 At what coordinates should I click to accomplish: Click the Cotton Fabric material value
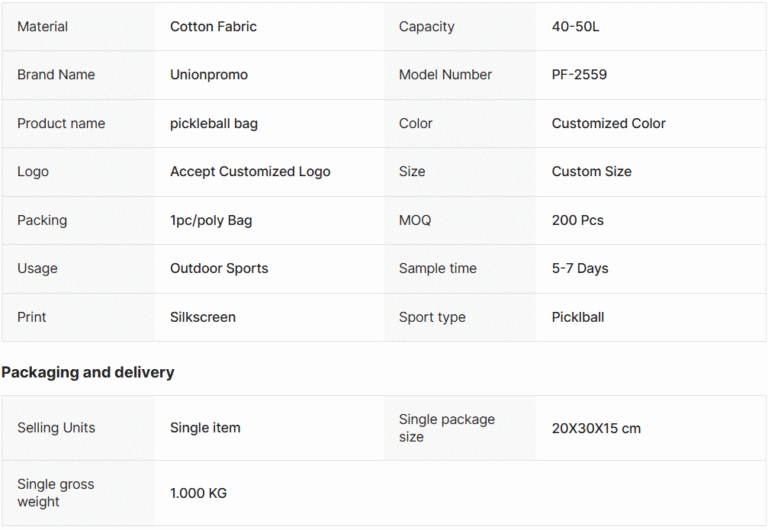click(x=213, y=26)
